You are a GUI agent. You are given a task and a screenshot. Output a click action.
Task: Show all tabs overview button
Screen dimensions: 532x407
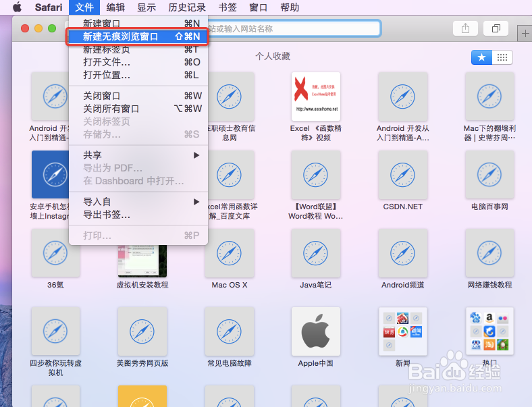[496, 28]
